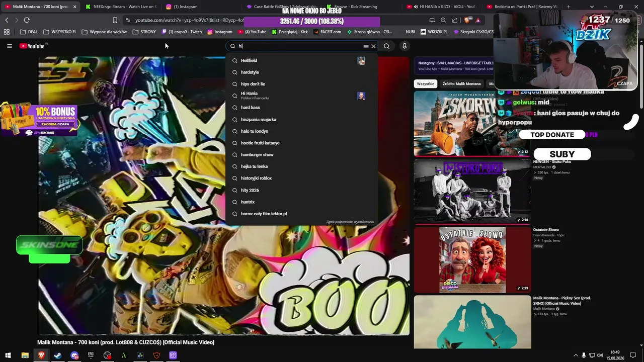The height and width of the screenshot is (362, 644).
Task: Select the 'Hi Hania' suggestion
Action: [x=302, y=96]
